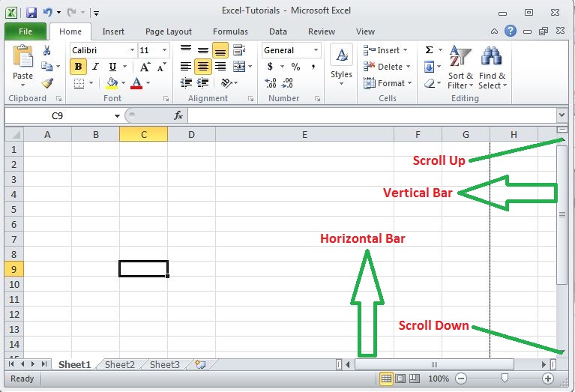
Task: Click the Insert Function fx icon
Action: [x=178, y=115]
